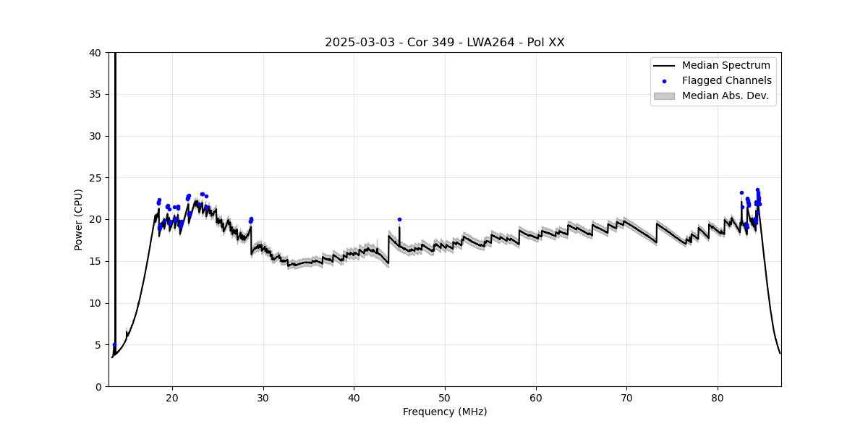Click the x-axis tick label 80
The width and height of the screenshot is (868, 434).
coord(718,398)
